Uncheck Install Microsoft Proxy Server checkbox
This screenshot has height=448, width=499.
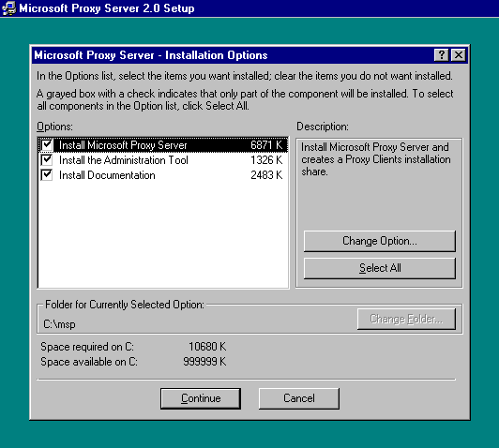(47, 145)
